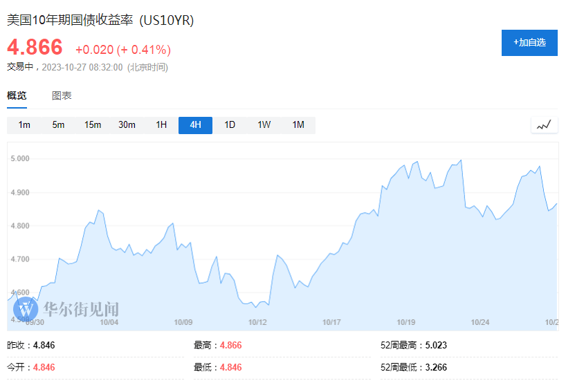Click the 4.866 current yield value

pyautogui.click(x=35, y=48)
